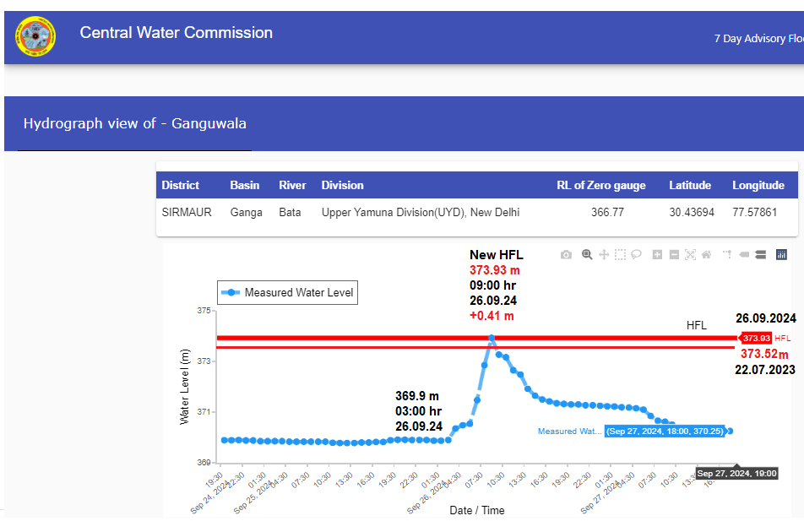Toggle show closest data on hover
The image size is (804, 532).
[x=744, y=255]
